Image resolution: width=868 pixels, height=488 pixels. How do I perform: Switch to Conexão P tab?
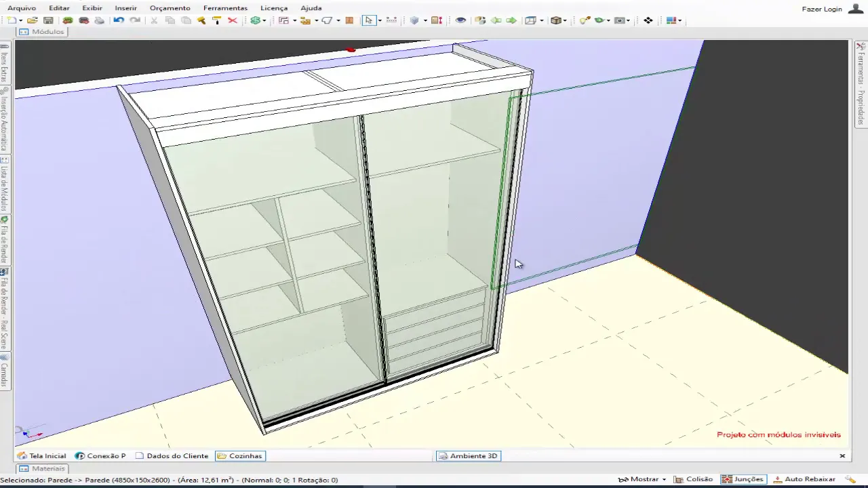click(x=100, y=456)
